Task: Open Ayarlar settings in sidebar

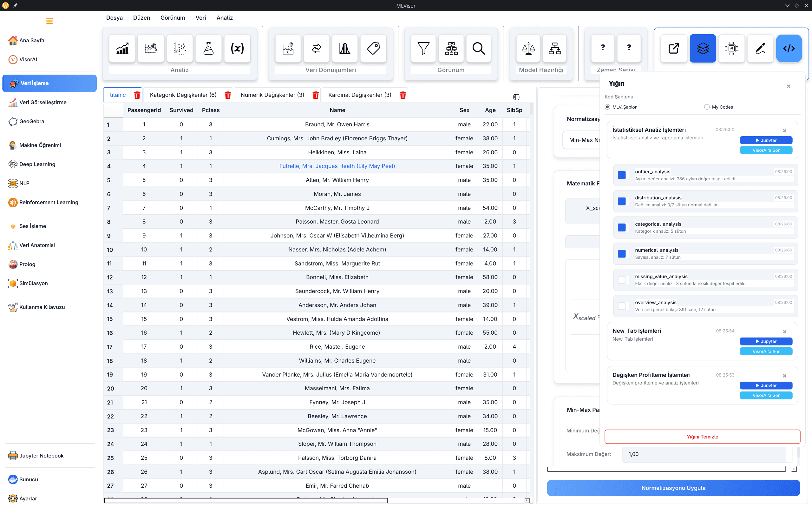Action: 49,498
